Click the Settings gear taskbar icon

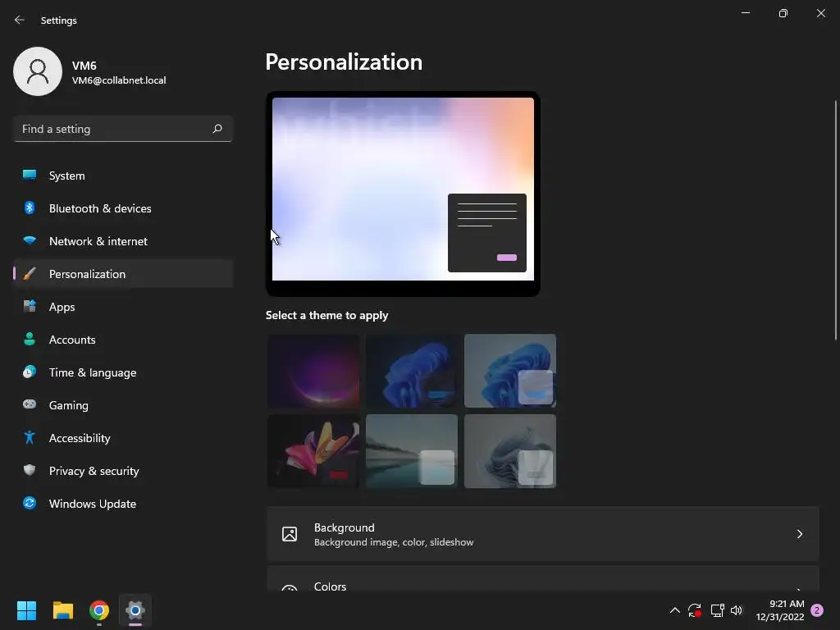135,610
